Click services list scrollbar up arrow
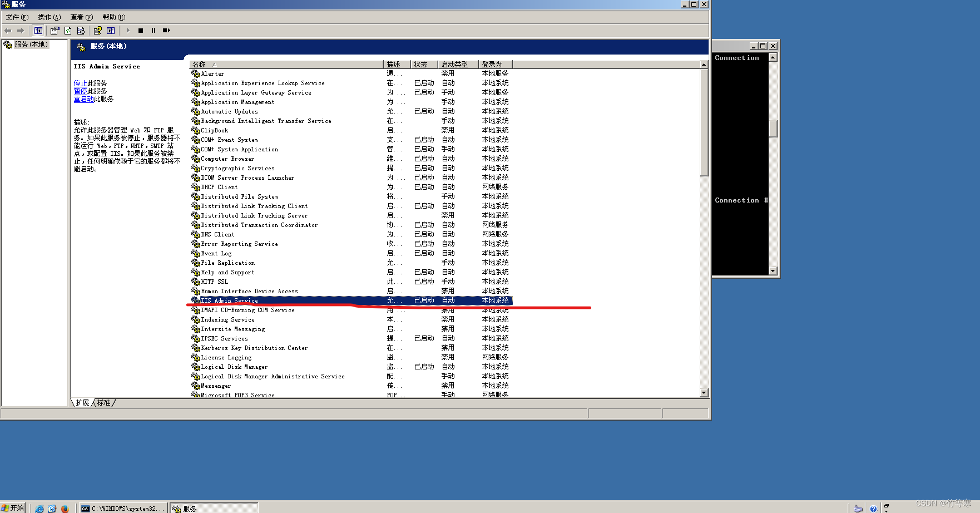Image resolution: width=980 pixels, height=513 pixels. pos(704,65)
